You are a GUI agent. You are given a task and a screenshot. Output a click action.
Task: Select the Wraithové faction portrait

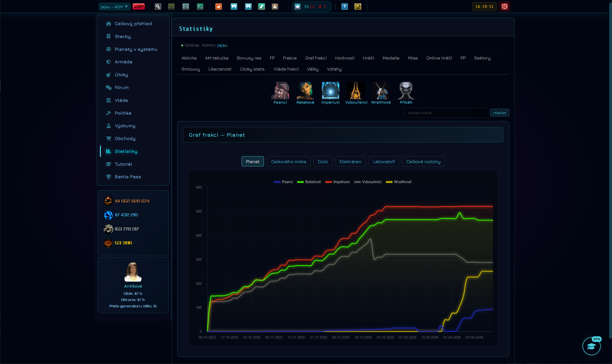381,93
